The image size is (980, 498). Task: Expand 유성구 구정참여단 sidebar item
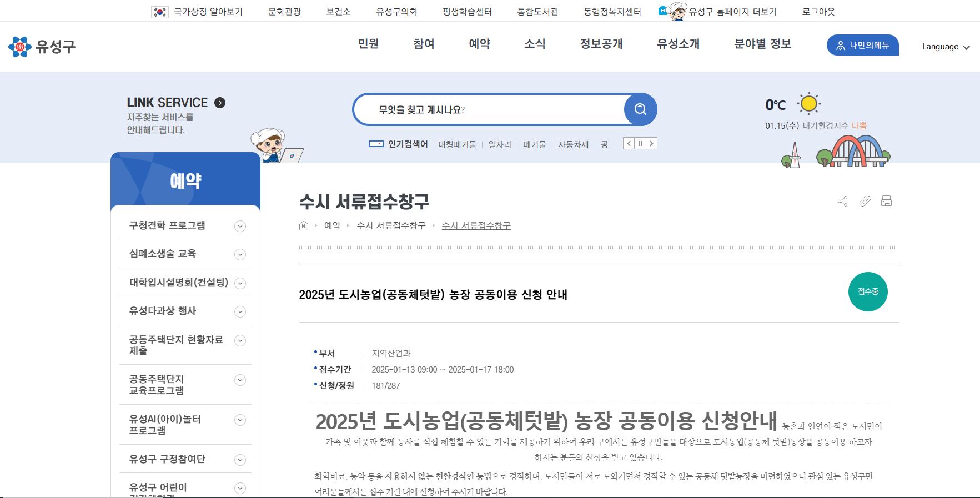coord(240,460)
